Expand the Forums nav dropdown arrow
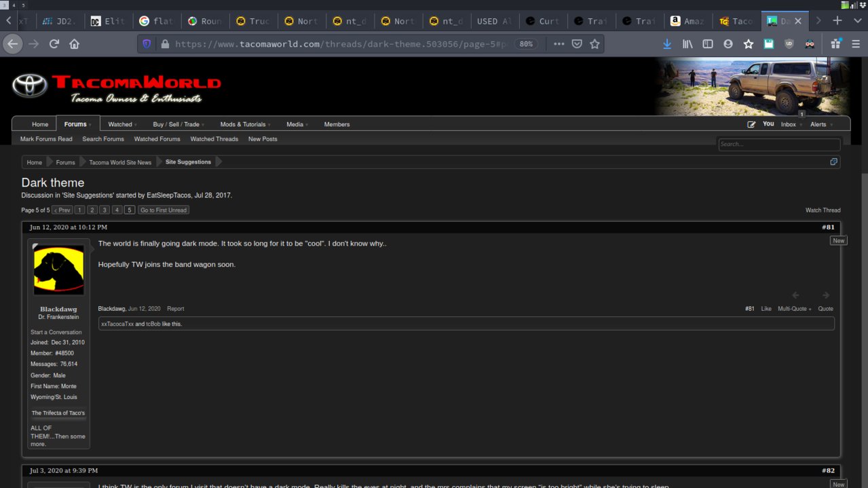 coord(90,125)
